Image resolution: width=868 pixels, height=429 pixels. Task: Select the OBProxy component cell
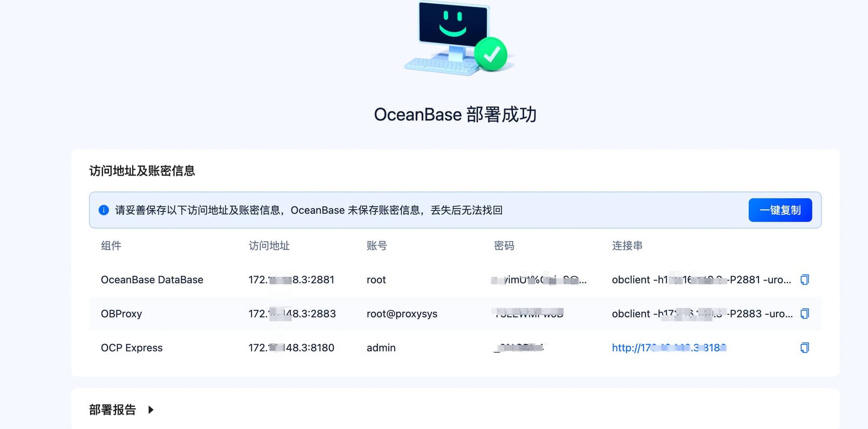coord(121,314)
